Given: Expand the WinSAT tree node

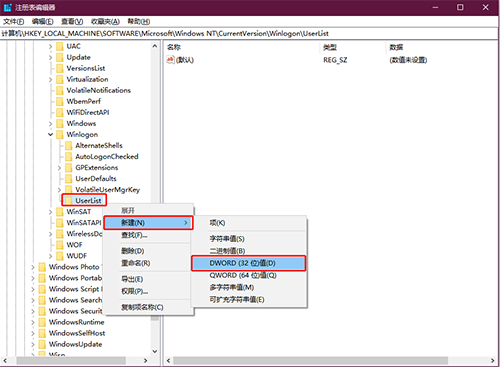Looking at the screenshot, I should tap(50, 212).
